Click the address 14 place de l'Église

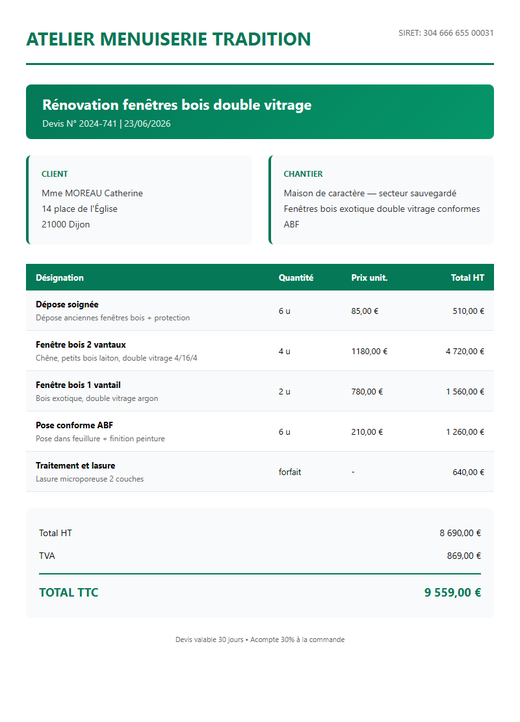pos(79,209)
